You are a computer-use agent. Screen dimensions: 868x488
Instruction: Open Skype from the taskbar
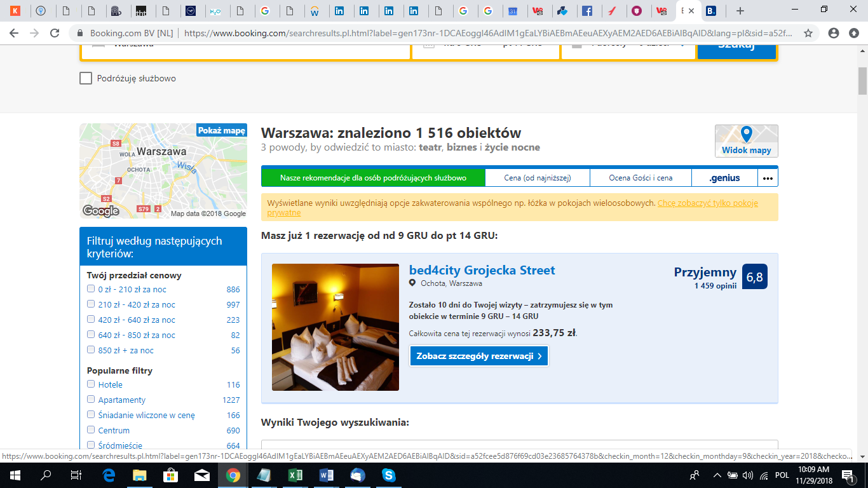pyautogui.click(x=388, y=475)
